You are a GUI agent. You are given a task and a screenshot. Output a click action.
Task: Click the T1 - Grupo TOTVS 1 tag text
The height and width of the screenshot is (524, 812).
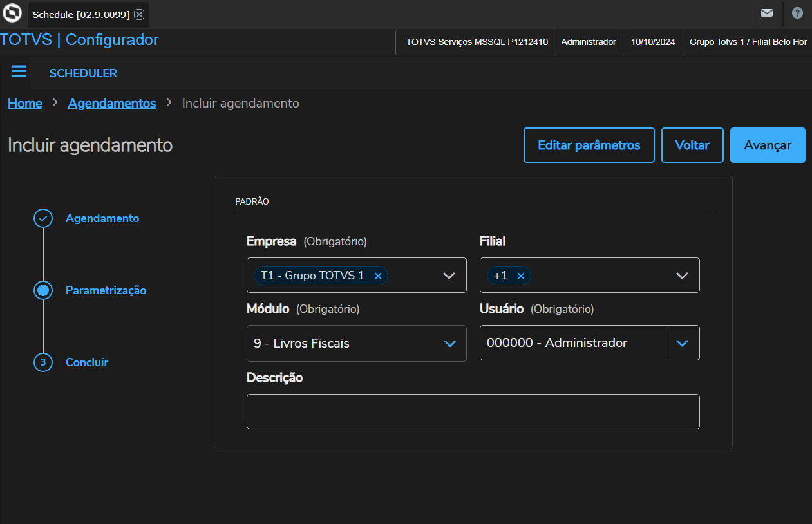(312, 276)
